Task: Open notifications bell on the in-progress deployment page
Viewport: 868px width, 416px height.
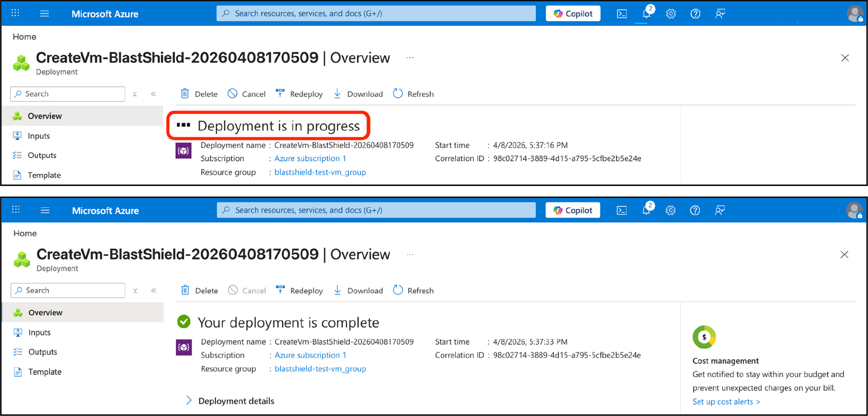Action: (647, 13)
